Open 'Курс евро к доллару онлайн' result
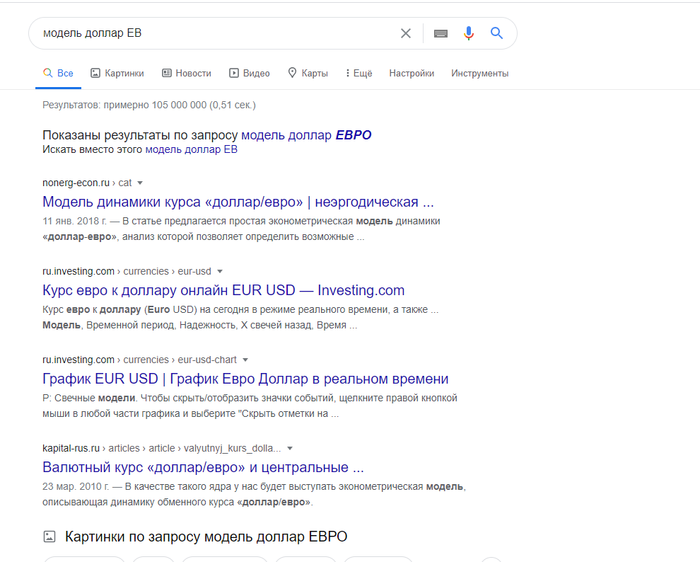Image resolution: width=700 pixels, height=562 pixels. 223,291
